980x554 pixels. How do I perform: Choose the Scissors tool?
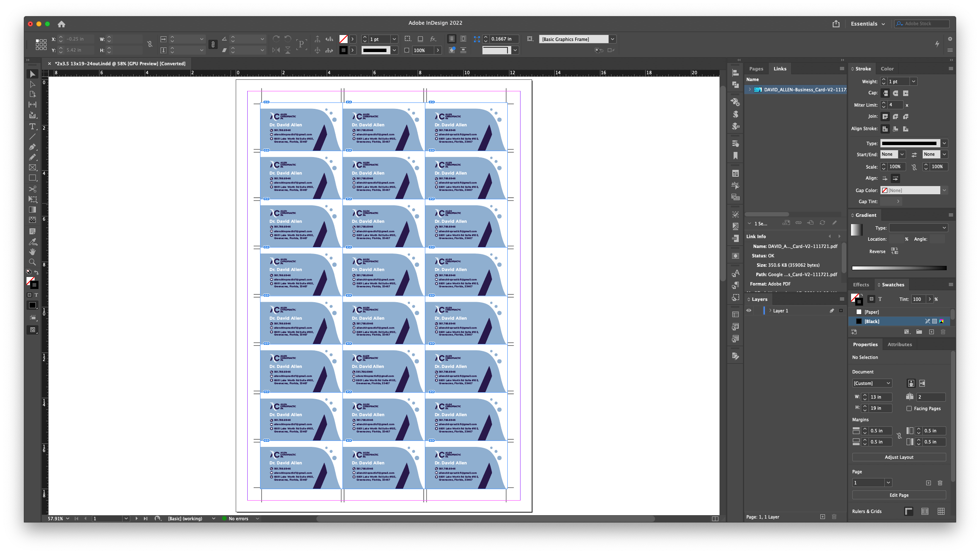[32, 189]
